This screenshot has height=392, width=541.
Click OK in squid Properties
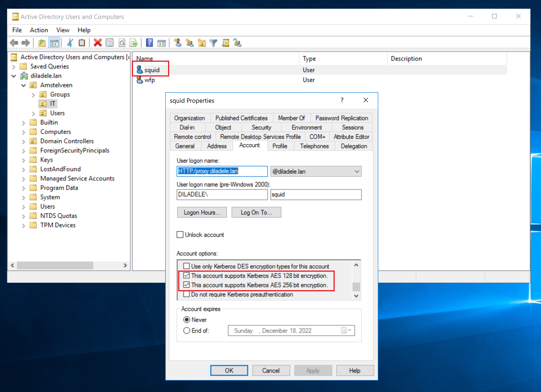tap(229, 370)
